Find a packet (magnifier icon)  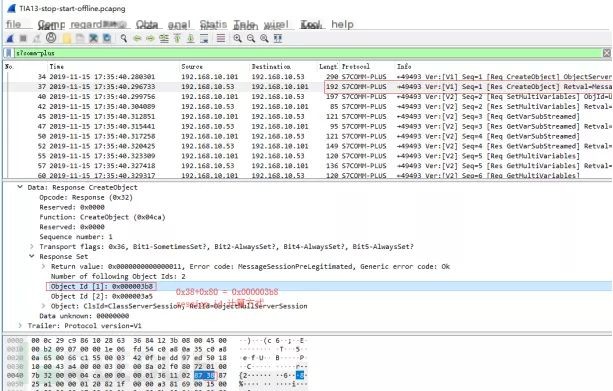click(x=124, y=38)
